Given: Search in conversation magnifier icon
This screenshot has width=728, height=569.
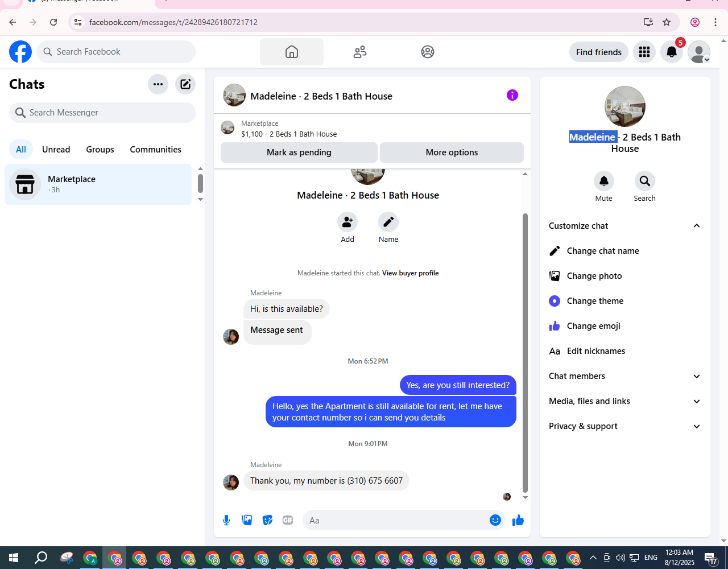Looking at the screenshot, I should click(x=644, y=181).
